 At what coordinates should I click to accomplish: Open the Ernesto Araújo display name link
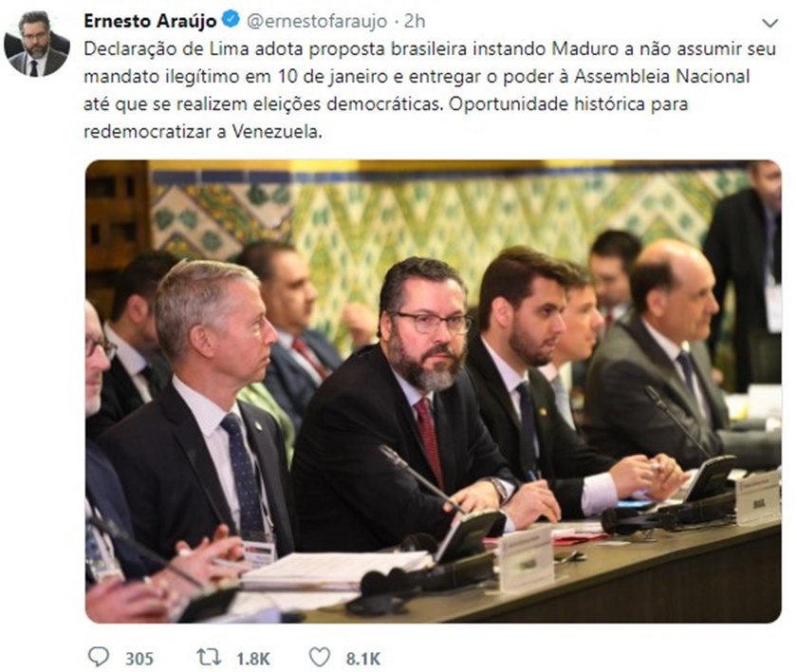click(x=150, y=21)
